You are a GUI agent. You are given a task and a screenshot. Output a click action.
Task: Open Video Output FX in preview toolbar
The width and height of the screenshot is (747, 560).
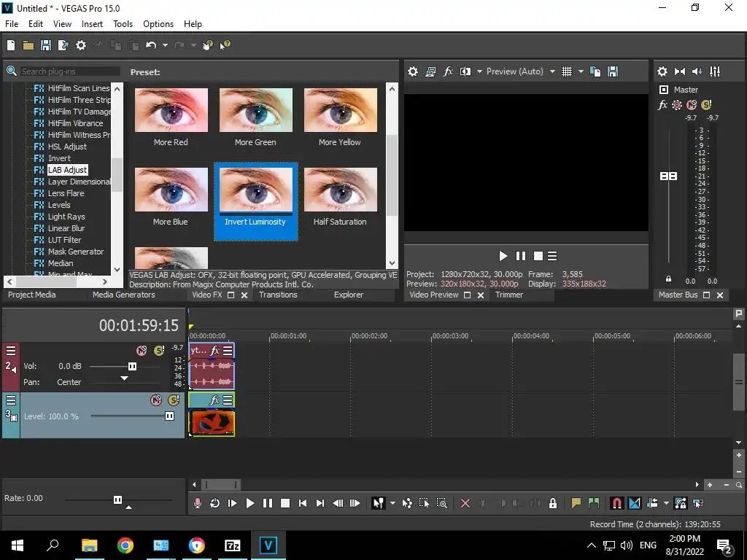pyautogui.click(x=448, y=71)
